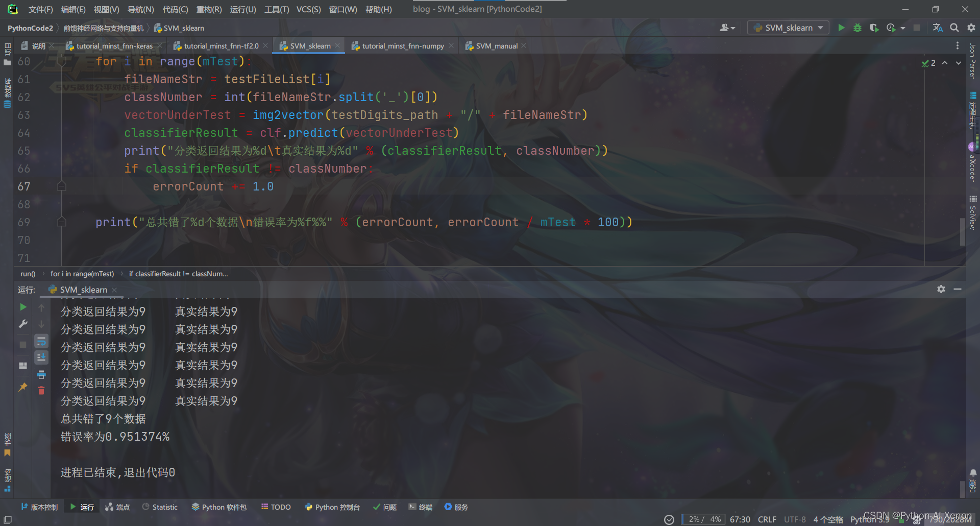Open the Python 控制台 tool window
The height and width of the screenshot is (526, 980).
pos(332,507)
